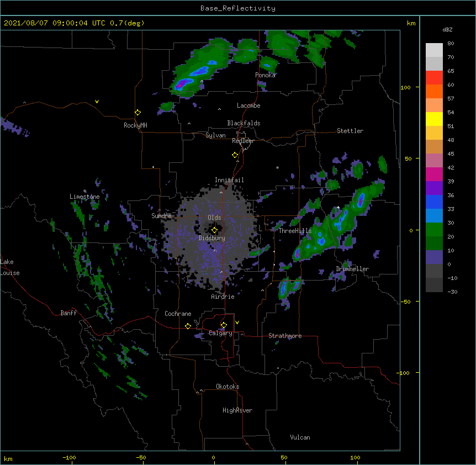476x465 pixels.
Task: Click the Strathmore city label
Action: coord(285,336)
